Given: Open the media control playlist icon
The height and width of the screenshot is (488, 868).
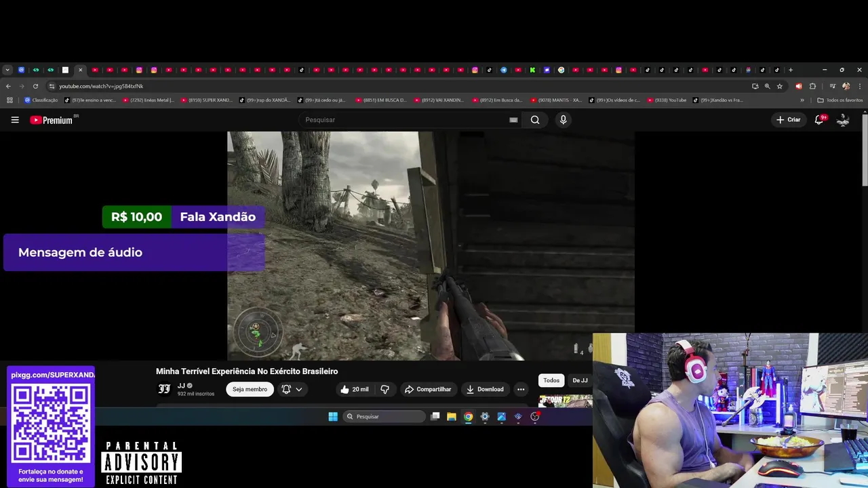Looking at the screenshot, I should click(832, 86).
